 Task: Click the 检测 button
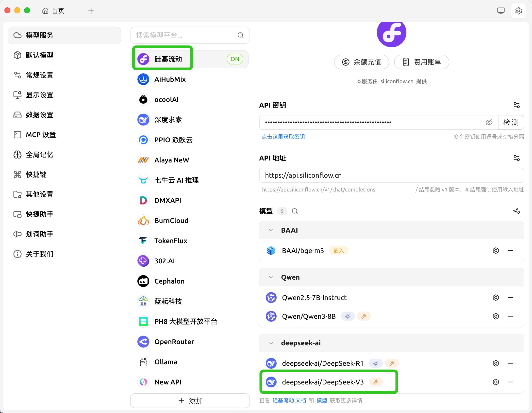click(x=511, y=122)
